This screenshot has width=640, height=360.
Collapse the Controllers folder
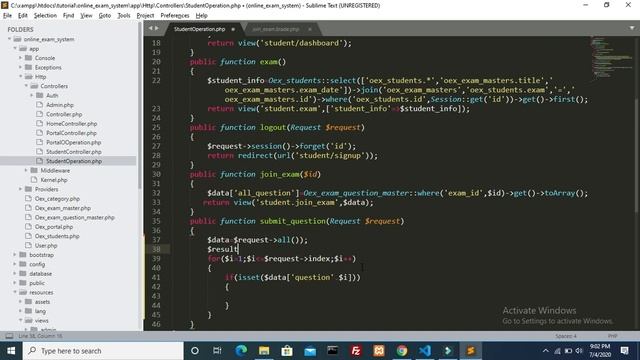(x=27, y=86)
